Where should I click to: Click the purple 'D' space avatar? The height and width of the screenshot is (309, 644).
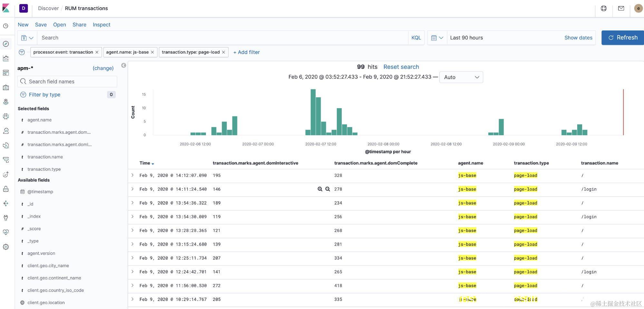click(24, 8)
